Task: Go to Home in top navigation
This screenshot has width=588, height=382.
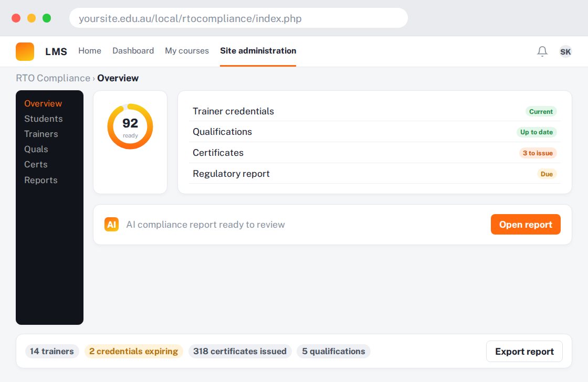Action: coord(90,50)
